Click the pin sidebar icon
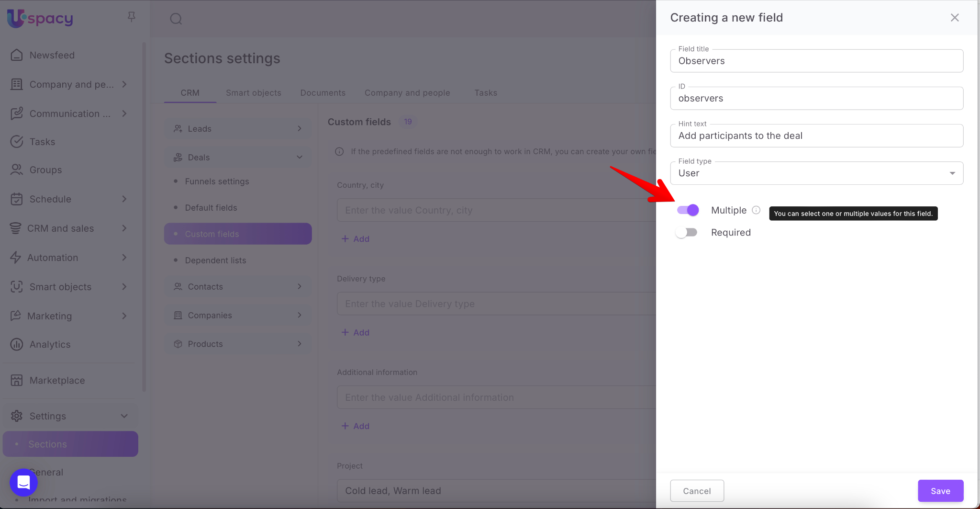This screenshot has width=980, height=509. pos(132,17)
